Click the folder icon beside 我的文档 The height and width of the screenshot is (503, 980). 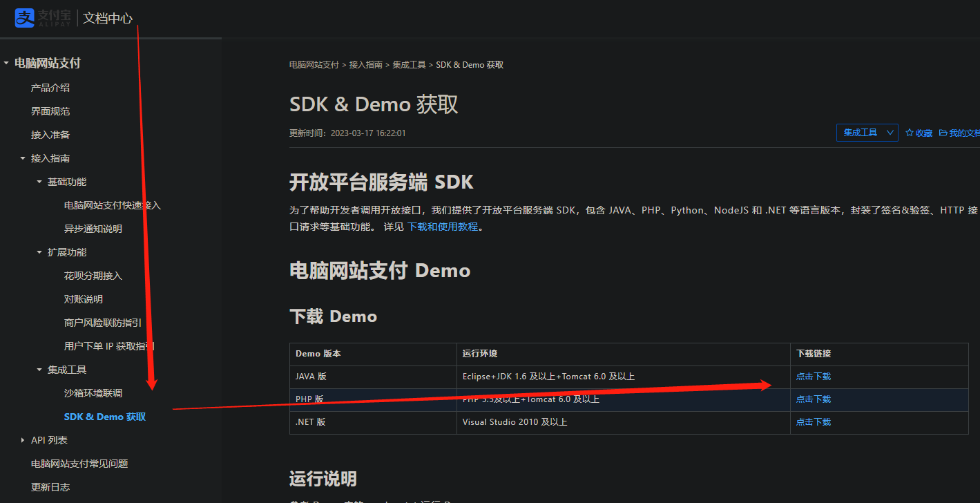pos(943,133)
